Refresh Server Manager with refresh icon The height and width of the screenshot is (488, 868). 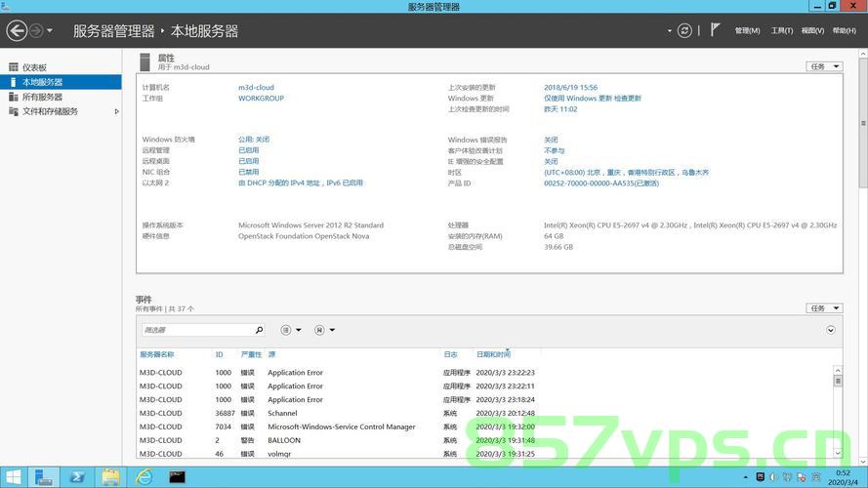(684, 30)
